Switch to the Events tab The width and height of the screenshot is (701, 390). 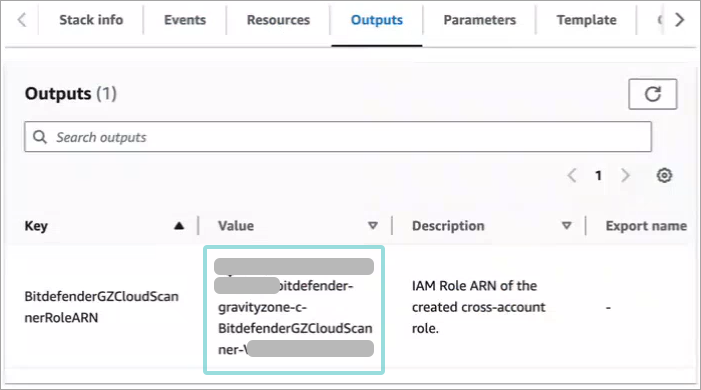[185, 20]
